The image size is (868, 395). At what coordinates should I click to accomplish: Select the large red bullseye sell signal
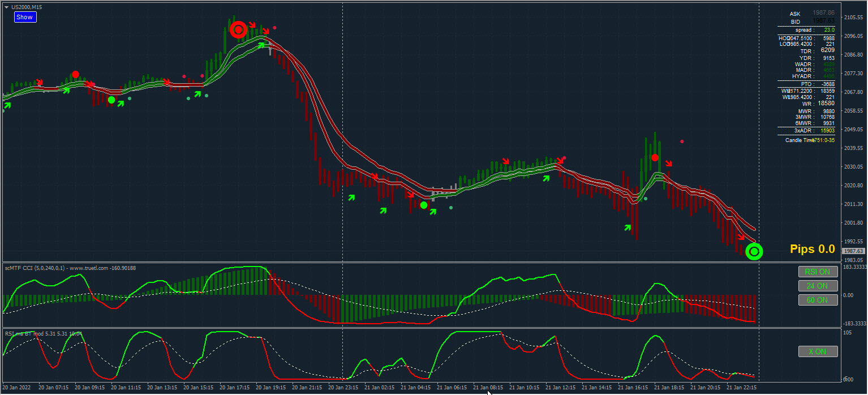coord(239,29)
